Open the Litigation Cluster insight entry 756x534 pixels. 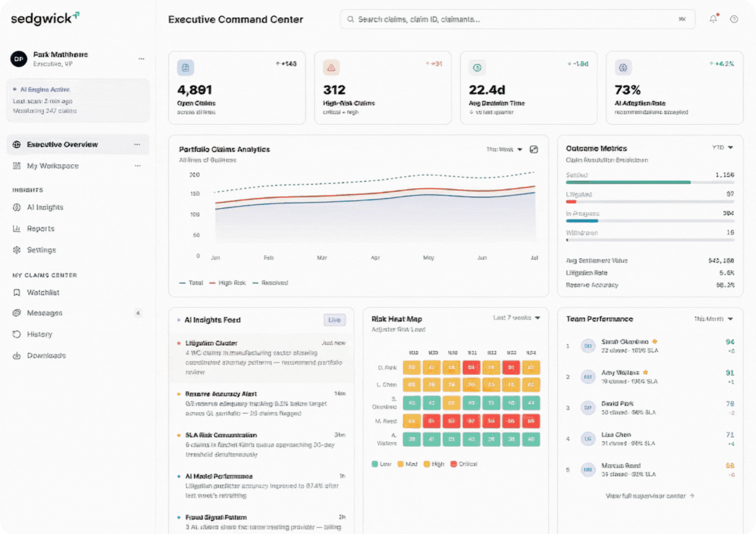[262, 357]
